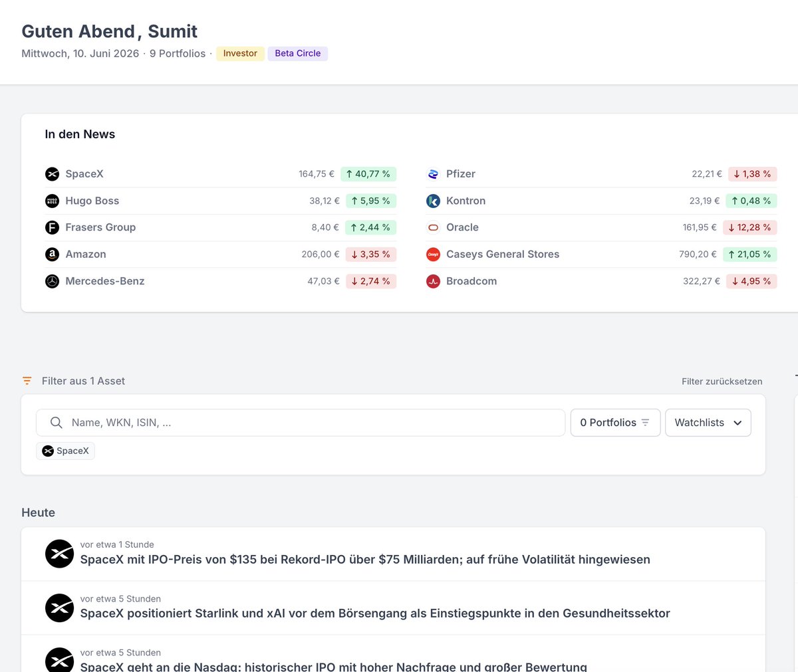Click the 790,20 € Caseys price
Viewport: 798px width, 672px height.
coord(698,255)
